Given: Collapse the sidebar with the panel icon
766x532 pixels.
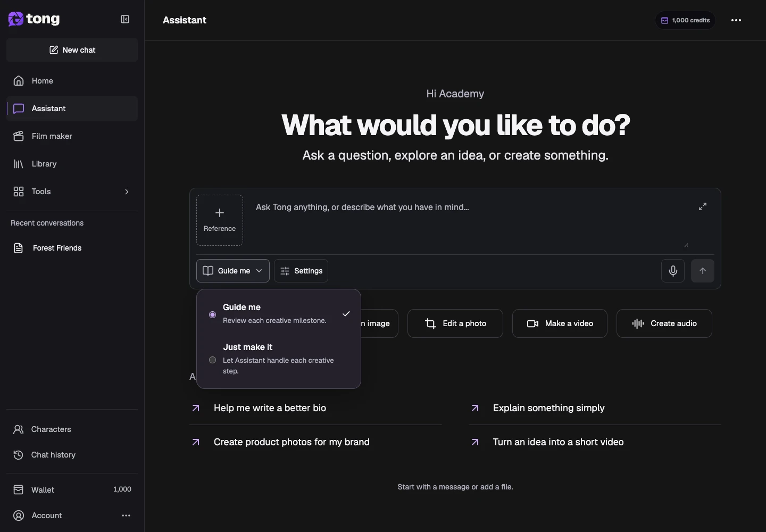Looking at the screenshot, I should (125, 19).
